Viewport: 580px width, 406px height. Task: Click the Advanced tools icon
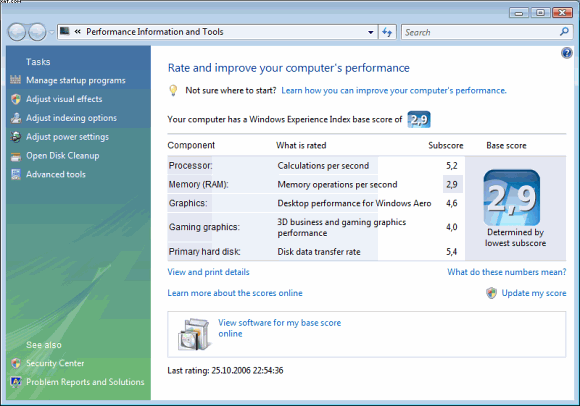click(x=16, y=174)
